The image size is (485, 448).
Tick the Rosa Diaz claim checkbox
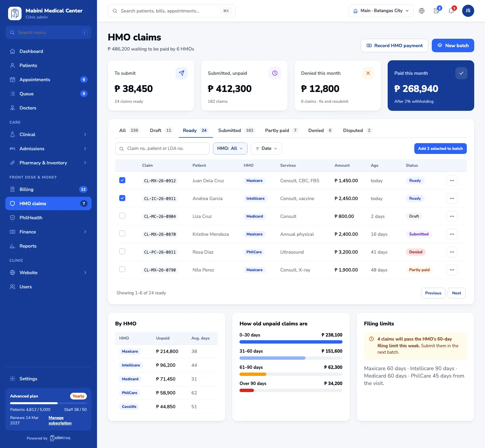tap(122, 251)
